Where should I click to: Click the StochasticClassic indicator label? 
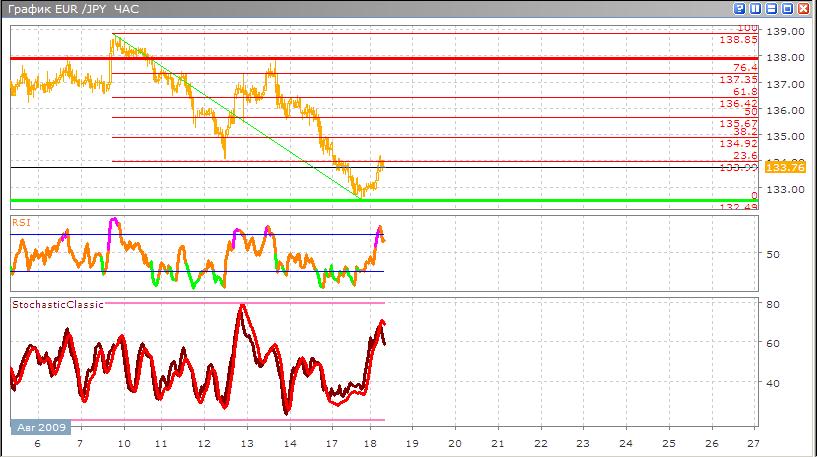(x=57, y=304)
